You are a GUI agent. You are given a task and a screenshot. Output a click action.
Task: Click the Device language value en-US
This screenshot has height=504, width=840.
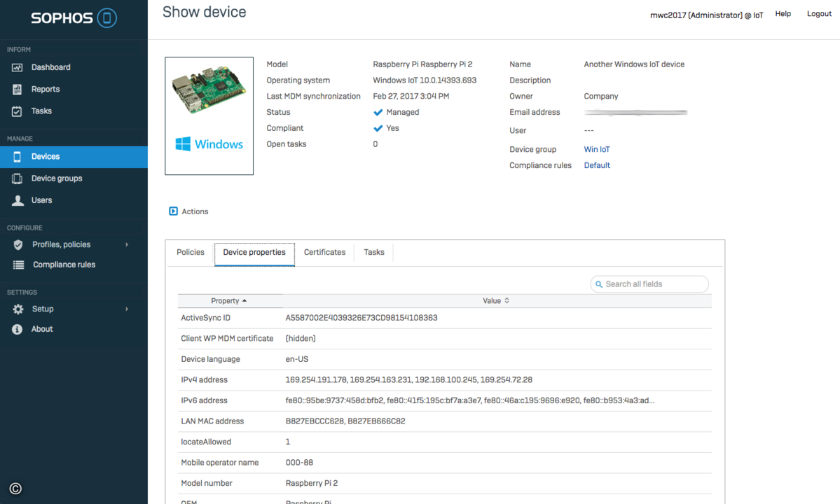(297, 359)
